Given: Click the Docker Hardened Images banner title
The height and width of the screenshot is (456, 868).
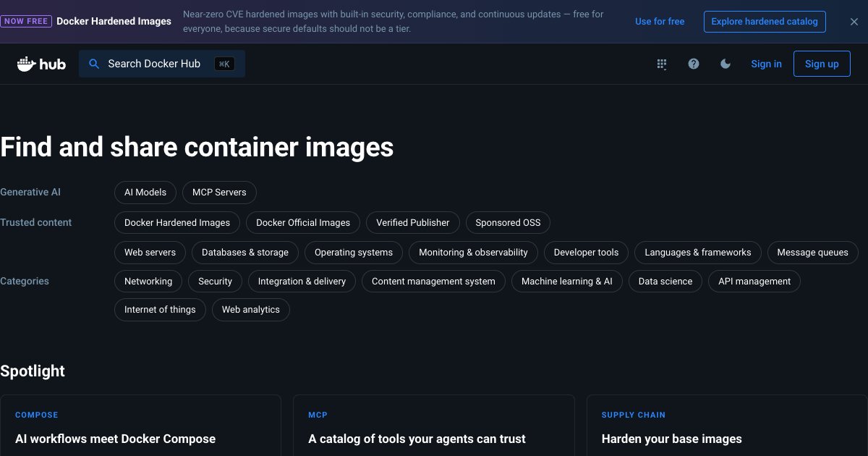Looking at the screenshot, I should (114, 22).
